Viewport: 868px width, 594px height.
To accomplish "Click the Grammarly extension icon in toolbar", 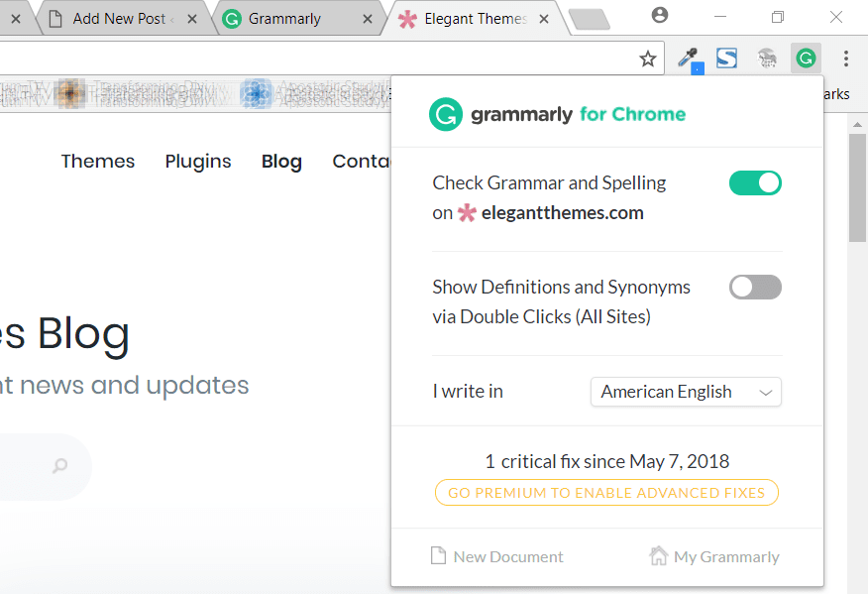I will tap(806, 59).
